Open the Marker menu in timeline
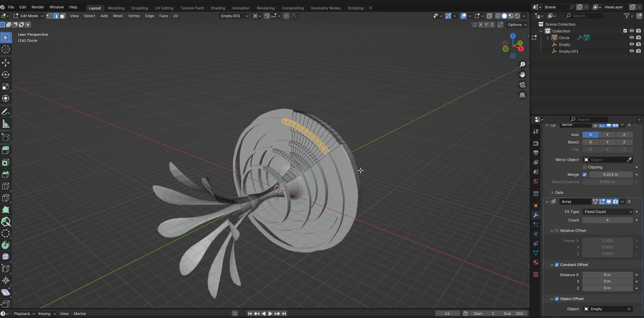This screenshot has width=644, height=318. 80,314
